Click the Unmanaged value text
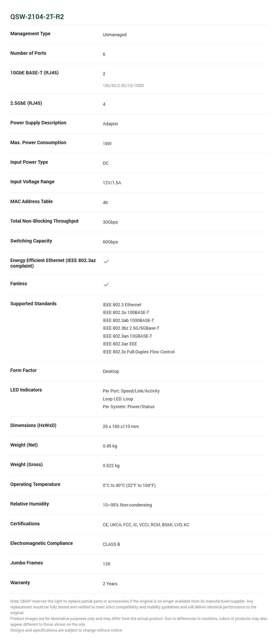This screenshot has width=278, height=644. (x=114, y=34)
